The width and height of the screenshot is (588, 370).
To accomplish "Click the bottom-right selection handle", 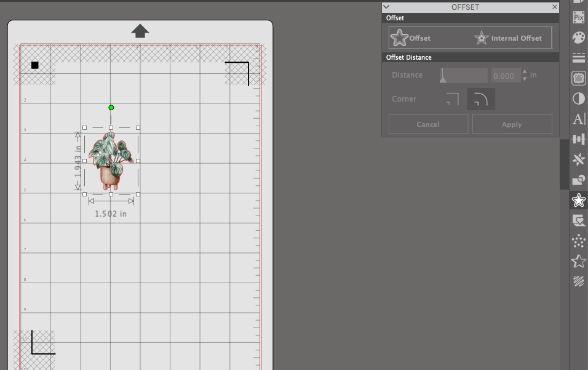I will (138, 194).
